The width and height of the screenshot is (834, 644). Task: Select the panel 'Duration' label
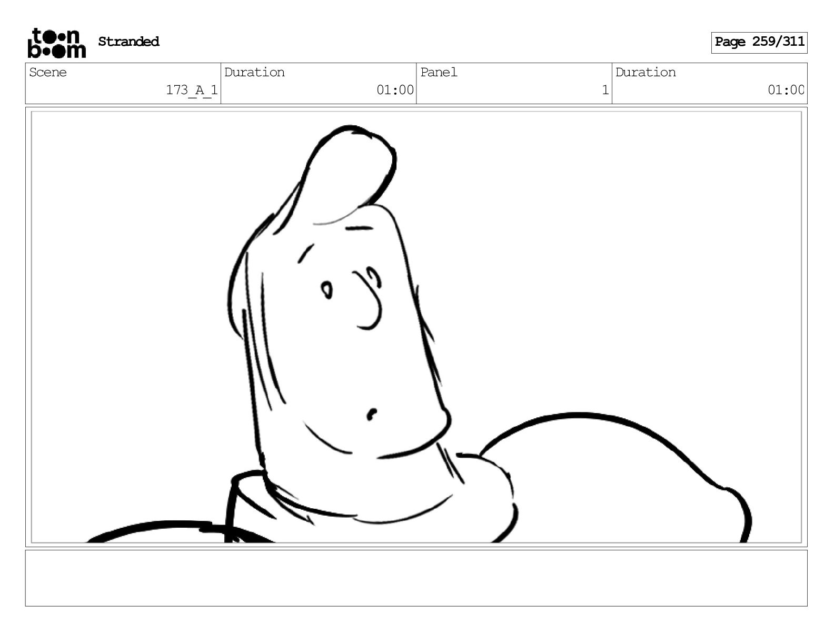tap(646, 72)
